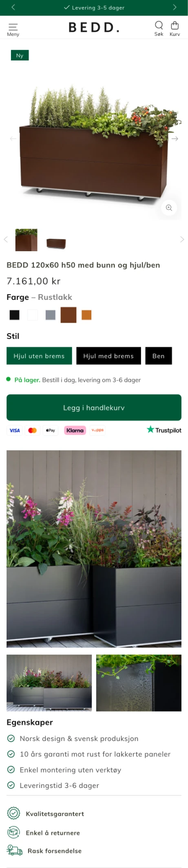Click the Klarna payment icon
Viewport: 188px width, 868px height.
point(75,430)
